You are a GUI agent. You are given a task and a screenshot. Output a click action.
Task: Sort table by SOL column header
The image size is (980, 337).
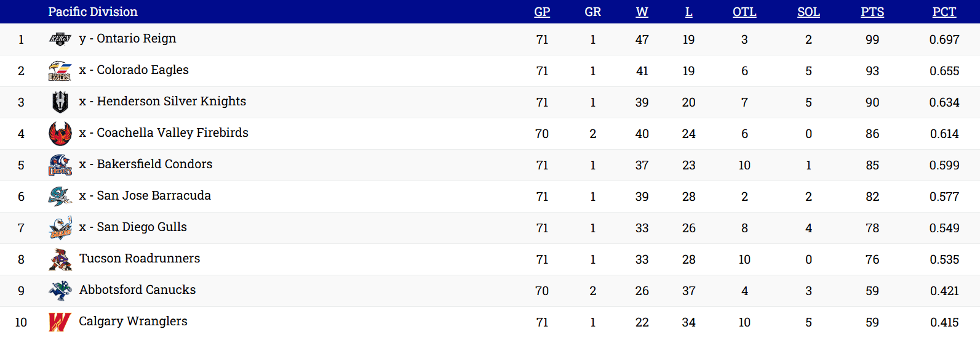808,12
